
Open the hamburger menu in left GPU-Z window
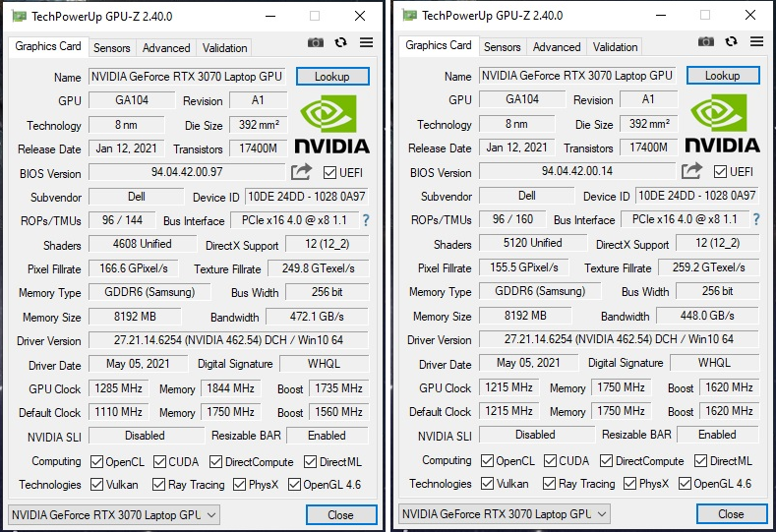click(366, 42)
